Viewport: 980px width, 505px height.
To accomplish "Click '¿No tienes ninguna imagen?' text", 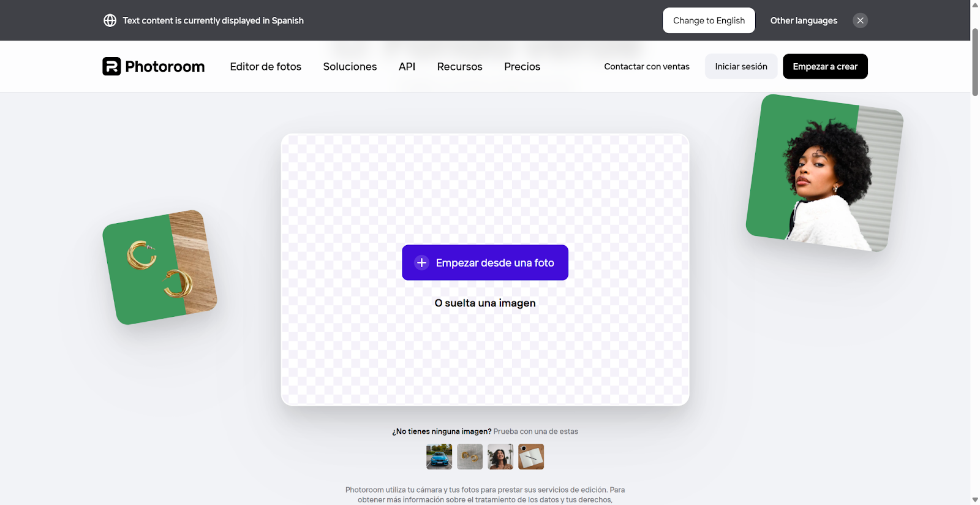I will pos(442,431).
